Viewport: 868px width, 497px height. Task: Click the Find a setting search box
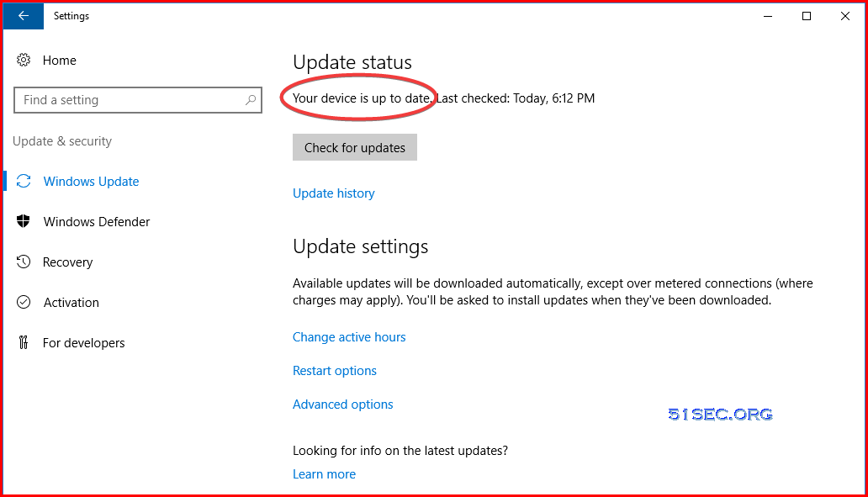(138, 100)
